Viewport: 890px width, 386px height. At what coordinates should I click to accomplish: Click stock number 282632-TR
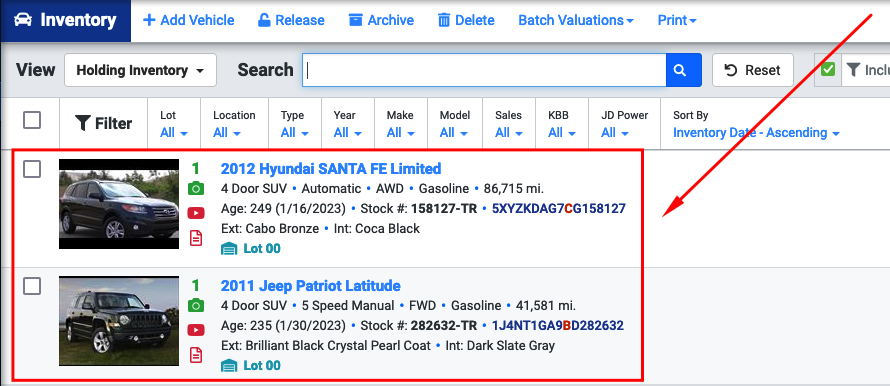point(443,325)
